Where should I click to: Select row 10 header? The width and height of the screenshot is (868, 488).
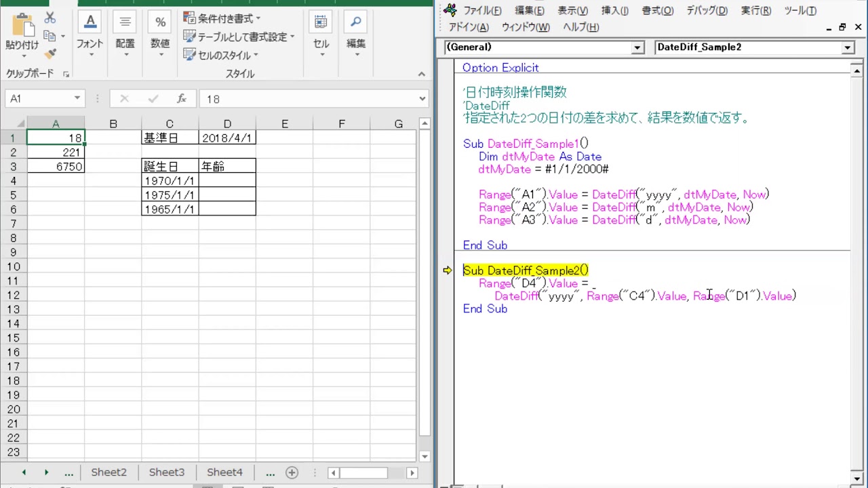(14, 266)
